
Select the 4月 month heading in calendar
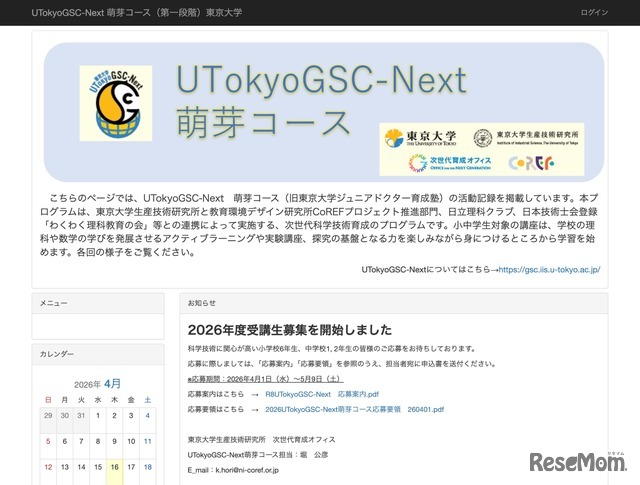[x=112, y=384]
